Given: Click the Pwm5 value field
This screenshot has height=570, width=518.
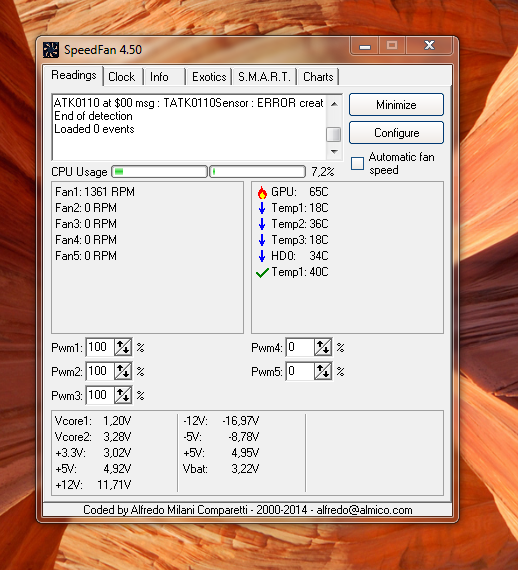Looking at the screenshot, I should pos(300,372).
